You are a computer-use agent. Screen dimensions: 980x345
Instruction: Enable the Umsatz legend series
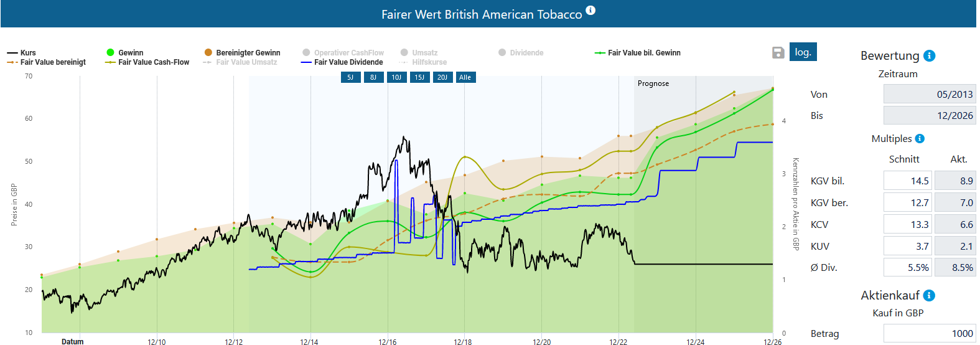[419, 53]
